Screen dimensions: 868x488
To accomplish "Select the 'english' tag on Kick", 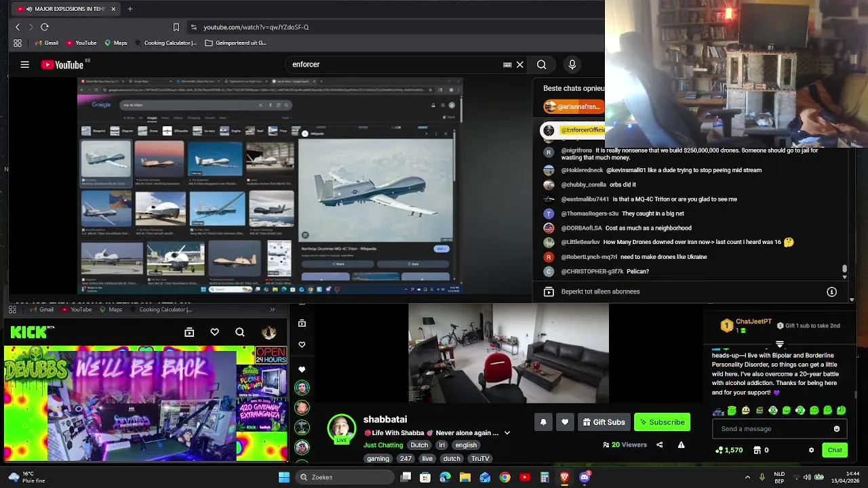I will pos(466,445).
